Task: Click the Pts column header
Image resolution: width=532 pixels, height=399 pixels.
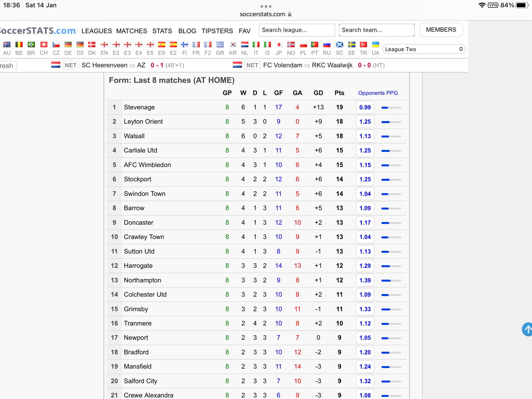Action: coord(339,93)
